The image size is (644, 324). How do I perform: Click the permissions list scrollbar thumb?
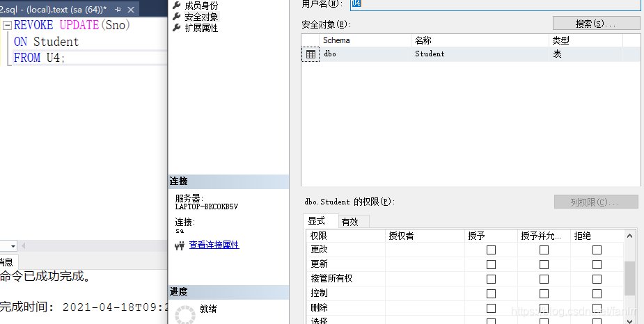point(629,279)
